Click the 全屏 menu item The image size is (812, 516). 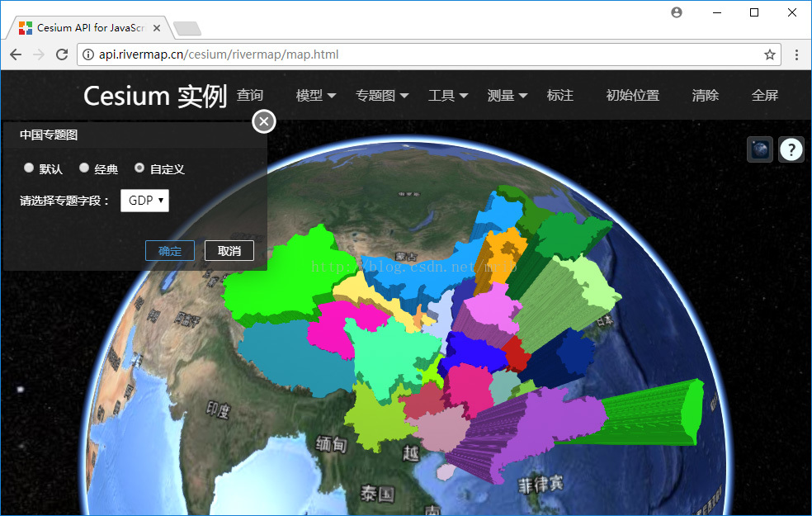tap(765, 95)
